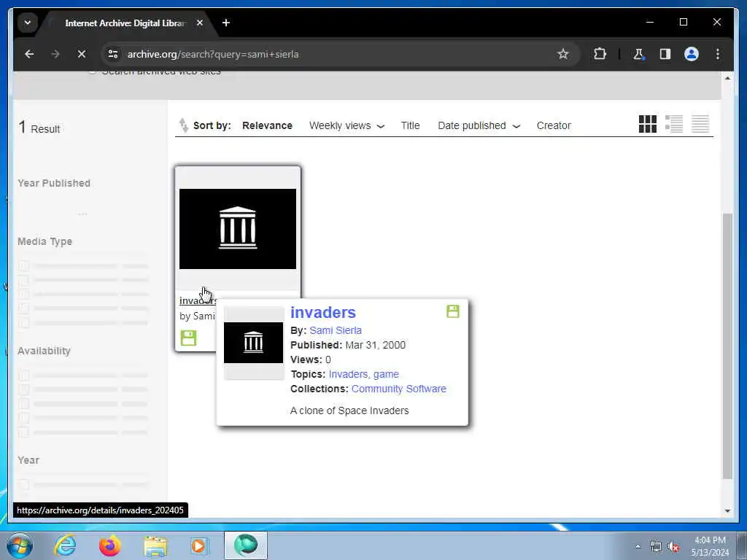Viewport: 747px width, 560px height.
Task: Click the software floppy icon on tile
Action: click(x=189, y=338)
